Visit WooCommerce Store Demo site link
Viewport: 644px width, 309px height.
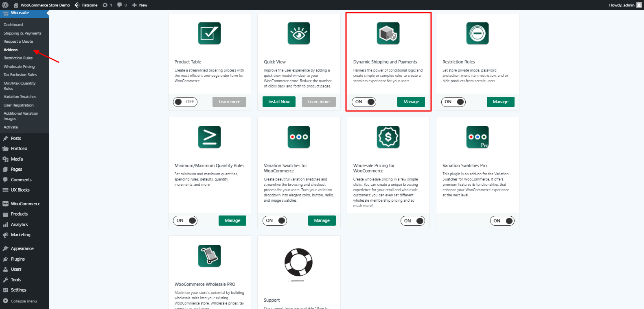tap(42, 5)
